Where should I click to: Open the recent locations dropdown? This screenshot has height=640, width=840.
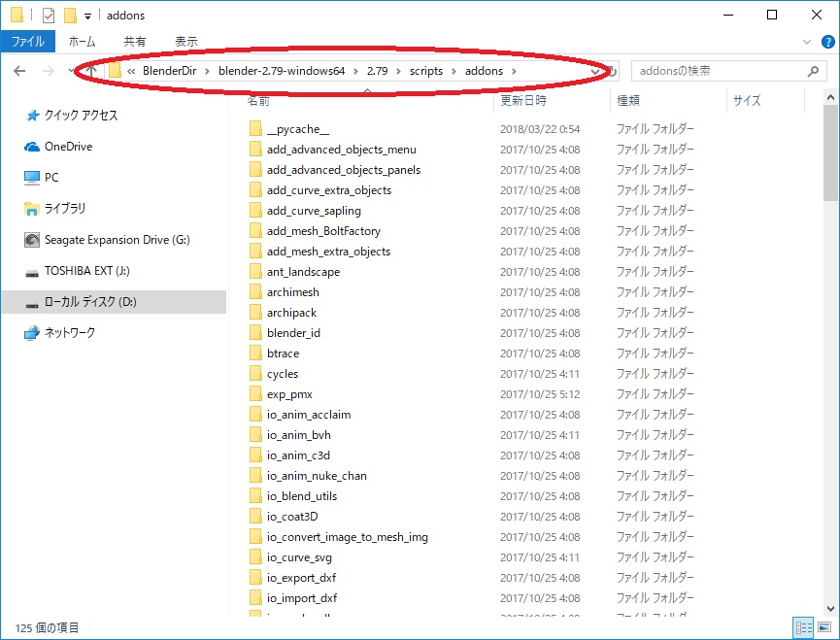tap(71, 71)
